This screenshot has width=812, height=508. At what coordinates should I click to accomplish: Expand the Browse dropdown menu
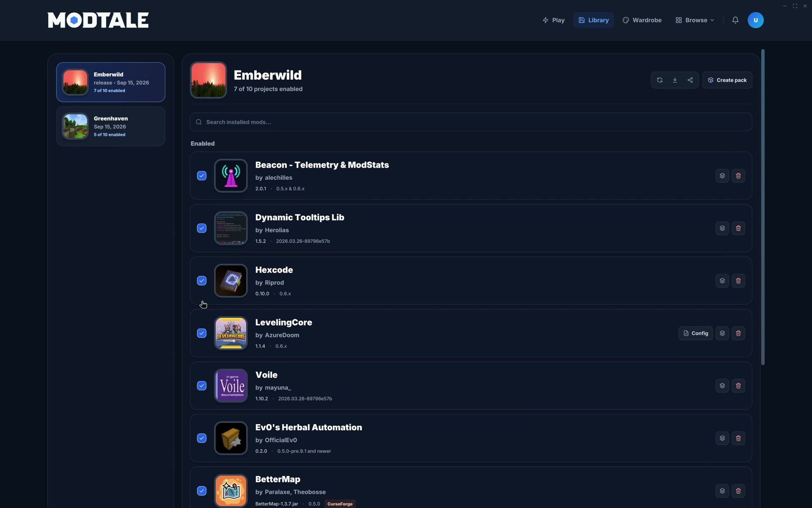click(x=695, y=20)
